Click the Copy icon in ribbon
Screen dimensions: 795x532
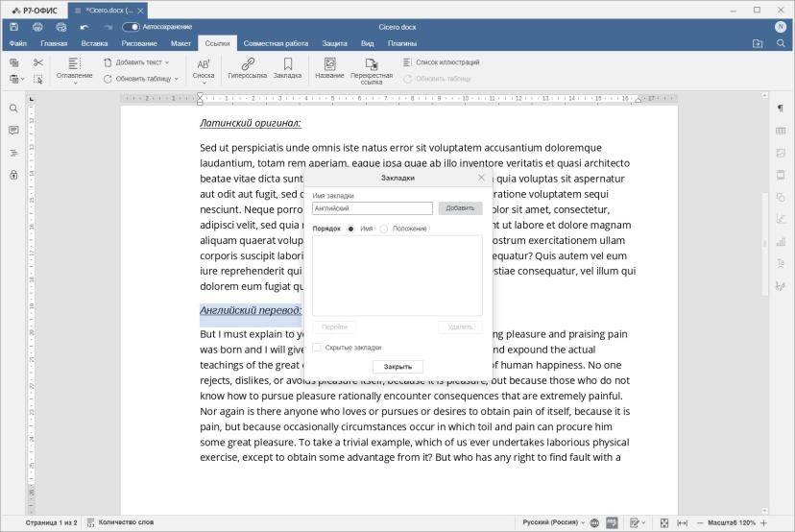14,62
